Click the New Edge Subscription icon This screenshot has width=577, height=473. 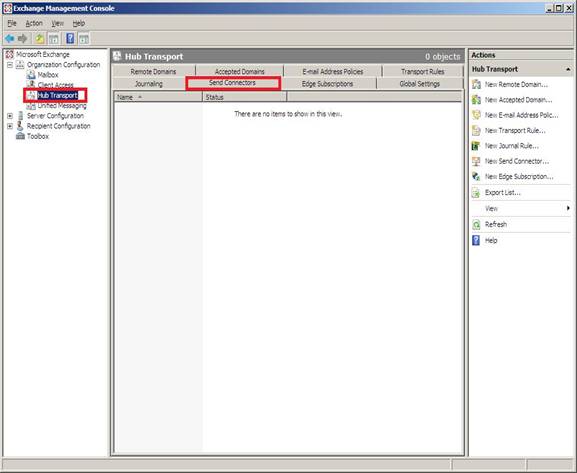coord(476,177)
